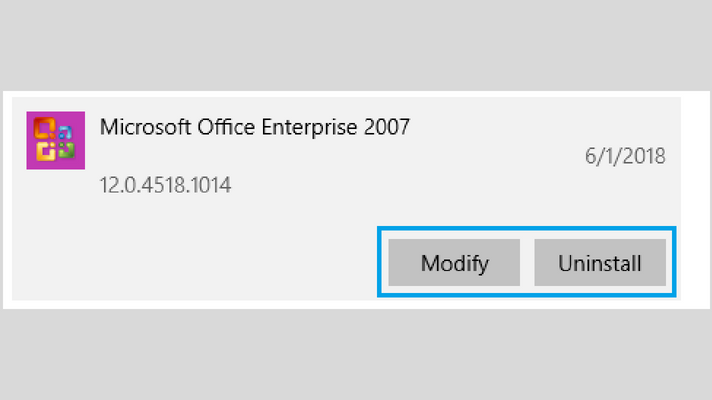712x400 pixels.
Task: Click the word Office in the app title
Action: (226, 127)
